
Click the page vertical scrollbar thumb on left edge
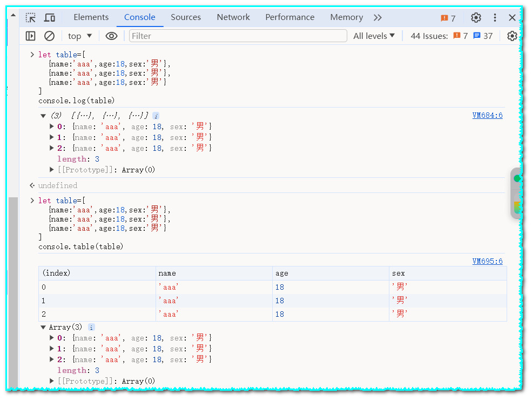pos(13,292)
